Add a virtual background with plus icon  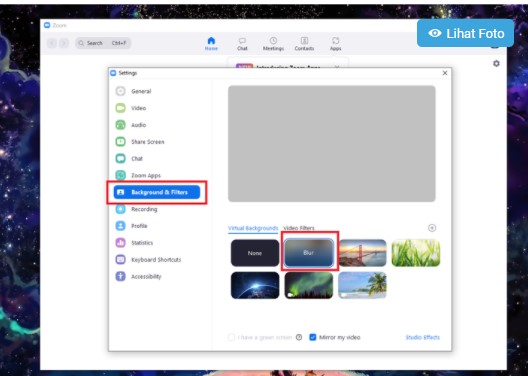[x=432, y=228]
